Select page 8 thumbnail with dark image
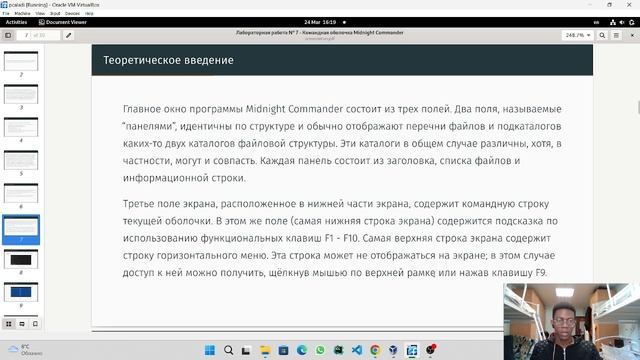 pos(21,259)
